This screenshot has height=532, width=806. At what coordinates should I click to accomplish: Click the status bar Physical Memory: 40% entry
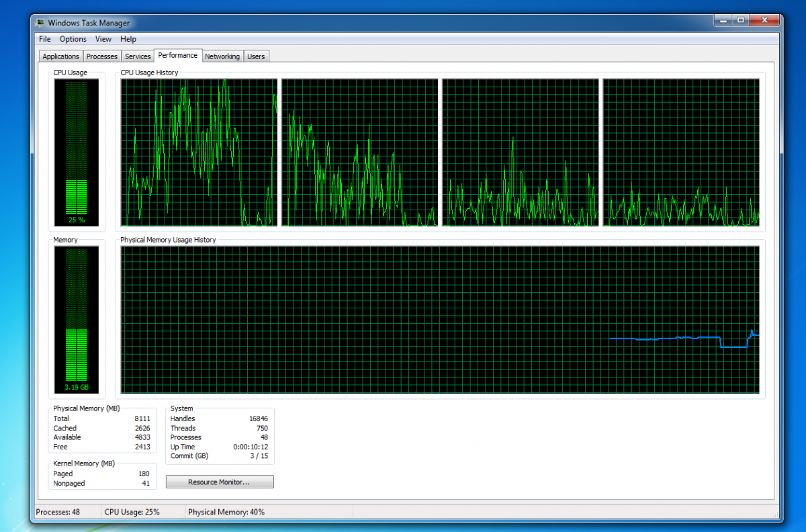tap(226, 512)
